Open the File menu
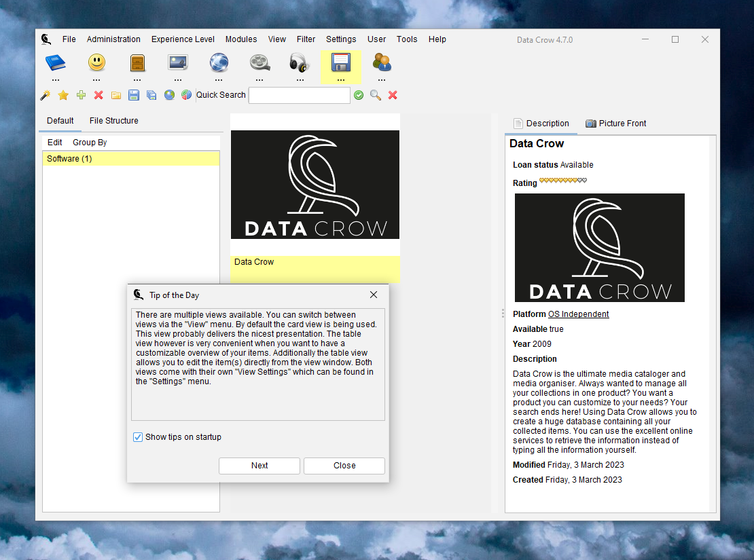 (x=69, y=39)
